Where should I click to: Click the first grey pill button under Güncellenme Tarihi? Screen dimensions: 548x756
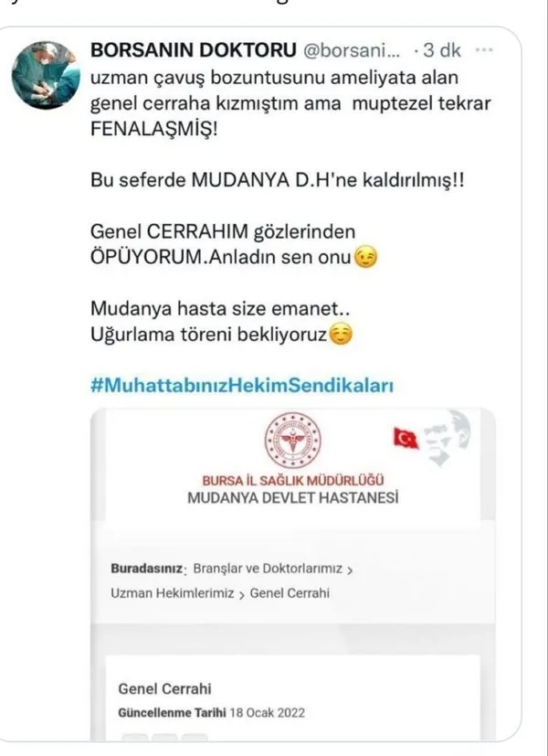[134, 737]
